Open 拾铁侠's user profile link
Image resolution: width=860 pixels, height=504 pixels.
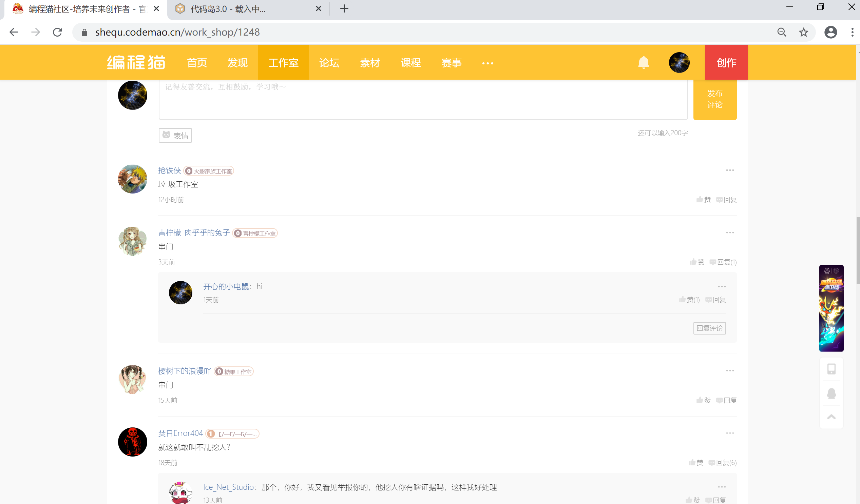(x=169, y=170)
